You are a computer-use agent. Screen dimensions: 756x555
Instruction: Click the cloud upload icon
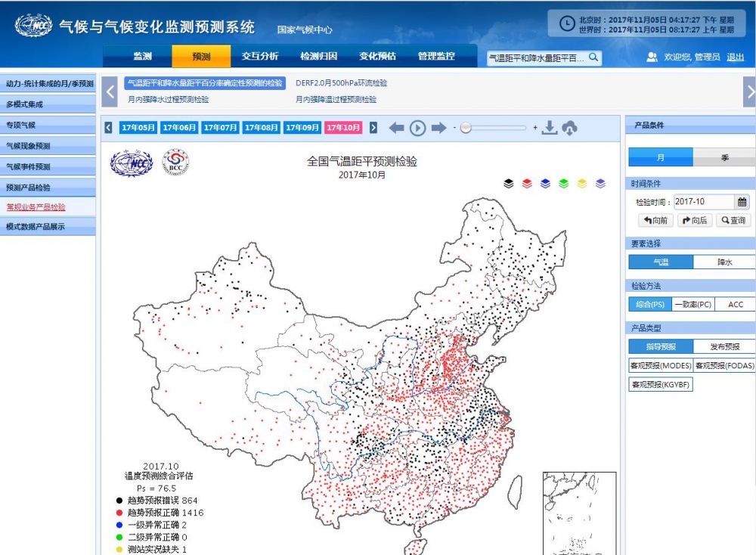[x=569, y=128]
